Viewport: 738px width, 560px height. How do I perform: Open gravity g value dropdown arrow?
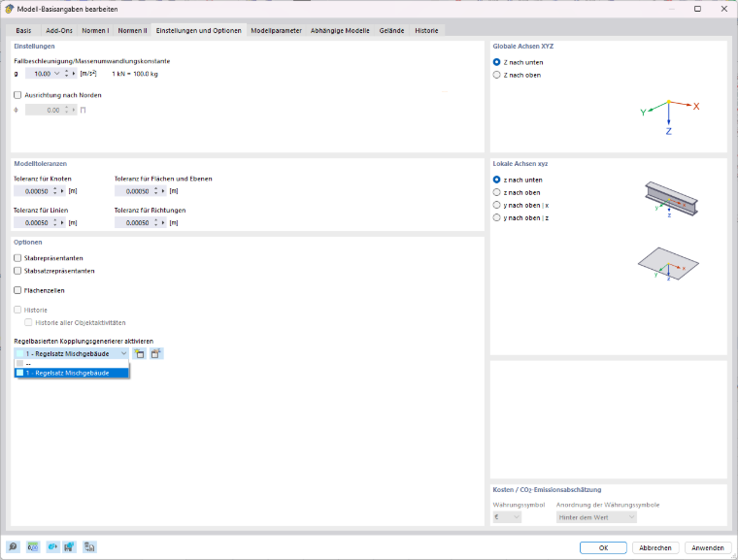[57, 74]
